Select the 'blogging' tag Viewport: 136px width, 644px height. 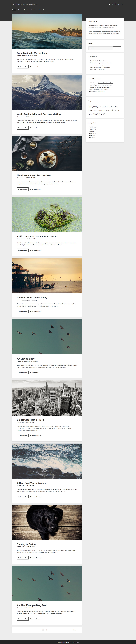coord(93,106)
